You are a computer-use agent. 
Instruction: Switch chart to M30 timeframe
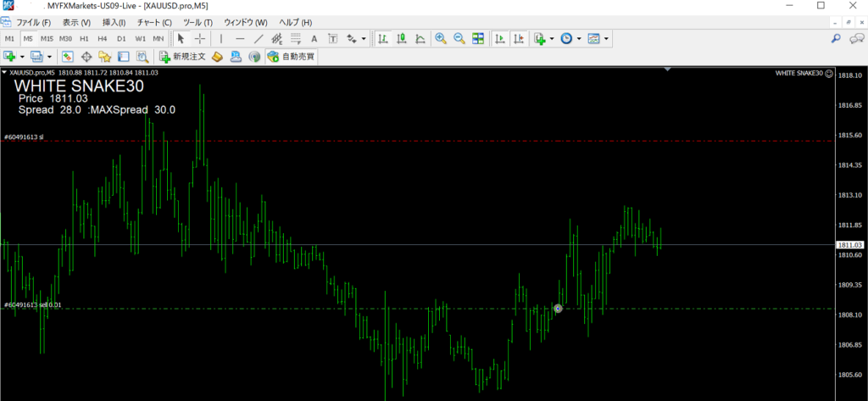click(x=65, y=39)
